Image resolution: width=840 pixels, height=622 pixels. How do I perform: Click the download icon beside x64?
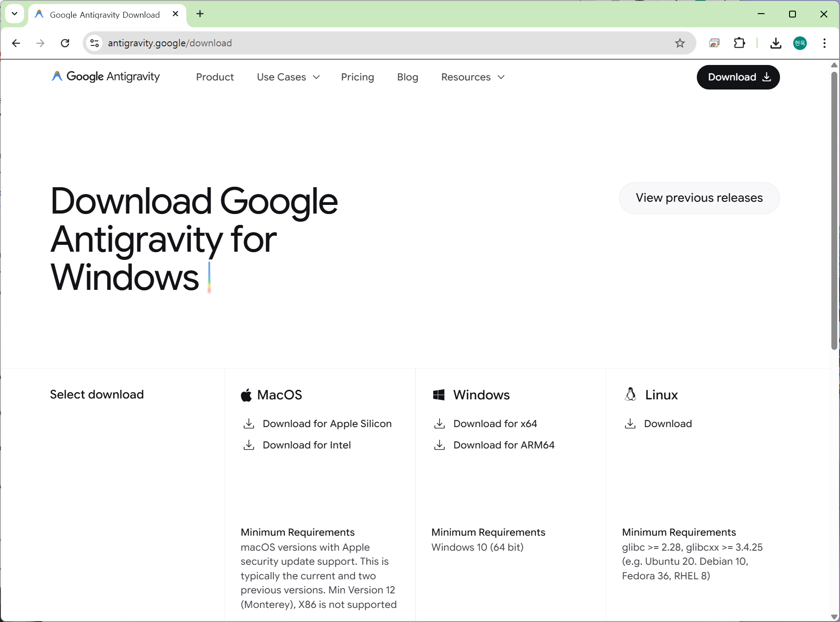440,423
